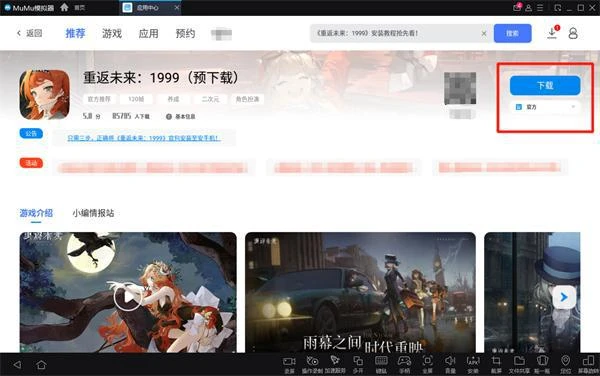Click the 120帧 tag

point(136,99)
